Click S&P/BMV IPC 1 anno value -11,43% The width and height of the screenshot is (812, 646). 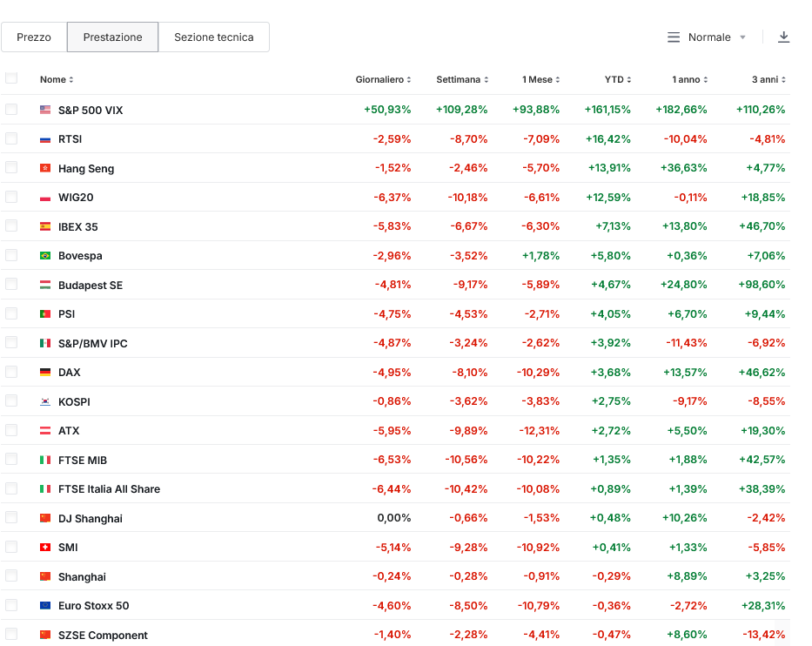click(686, 344)
